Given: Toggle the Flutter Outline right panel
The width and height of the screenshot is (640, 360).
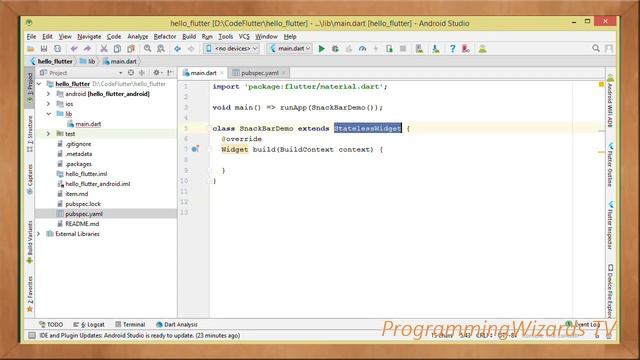Looking at the screenshot, I should click(x=610, y=164).
